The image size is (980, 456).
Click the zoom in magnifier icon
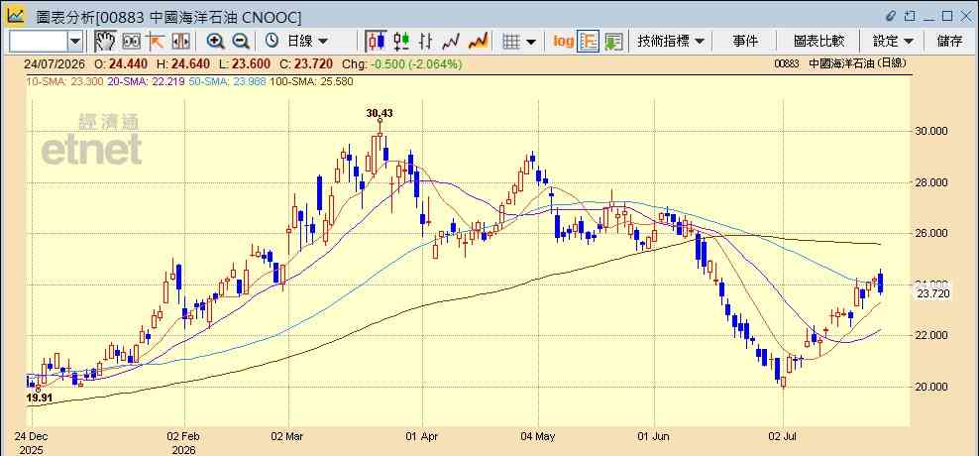216,42
